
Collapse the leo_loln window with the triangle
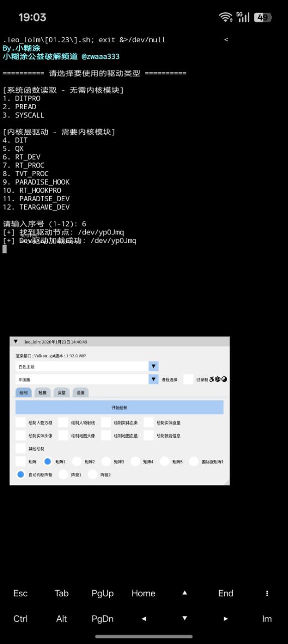(16, 341)
